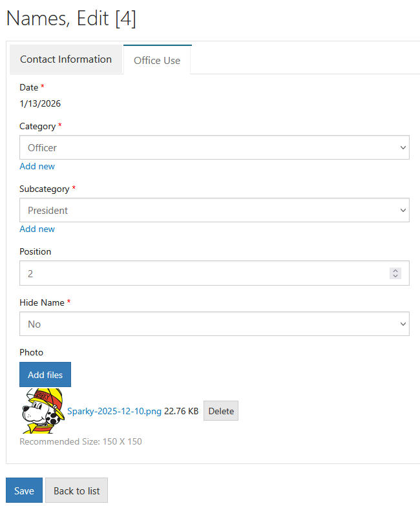Go back to list
The width and height of the screenshot is (420, 506).
(x=76, y=490)
